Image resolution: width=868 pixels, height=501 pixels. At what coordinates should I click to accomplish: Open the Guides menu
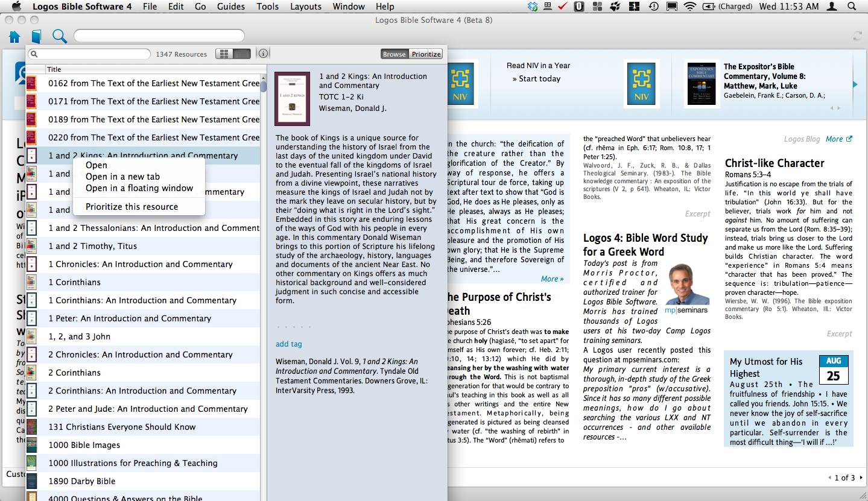click(x=231, y=7)
